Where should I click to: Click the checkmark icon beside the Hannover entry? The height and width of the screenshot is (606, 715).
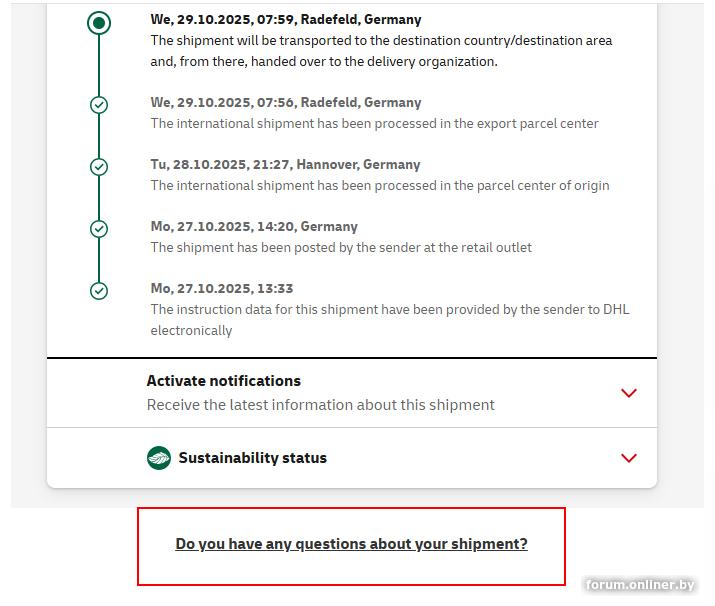(x=99, y=167)
